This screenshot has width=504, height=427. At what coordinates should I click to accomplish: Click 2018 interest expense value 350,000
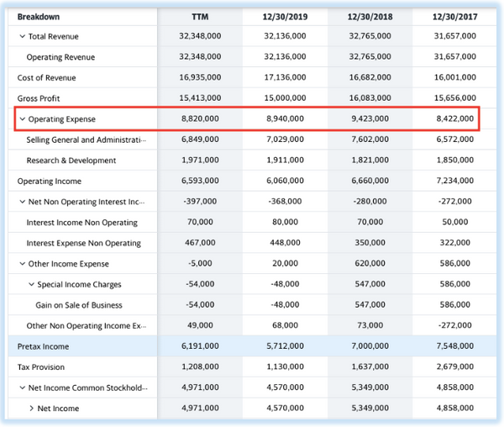(370, 242)
